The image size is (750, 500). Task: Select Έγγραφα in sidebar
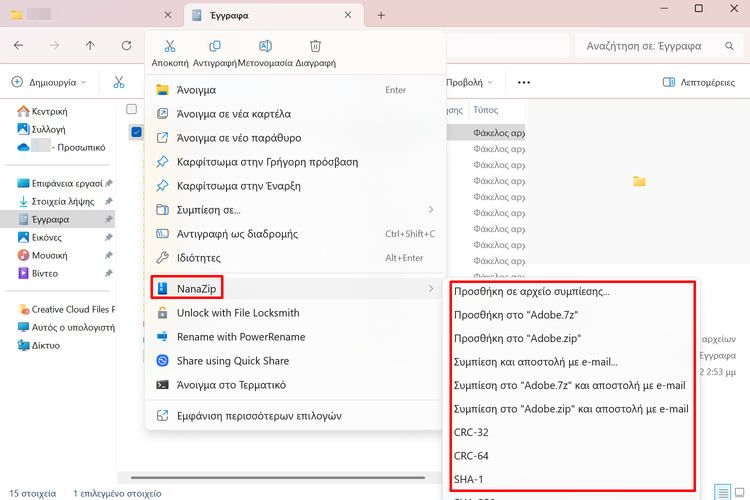coord(57,219)
